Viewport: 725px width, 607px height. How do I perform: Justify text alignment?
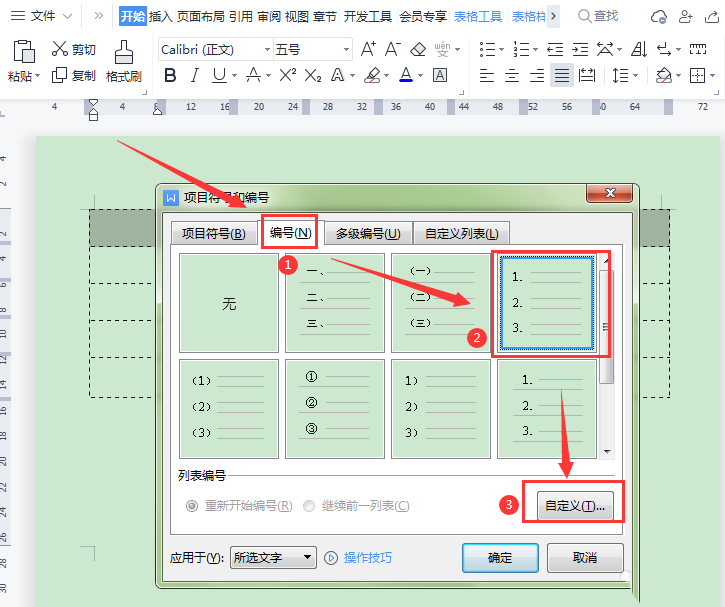(x=562, y=75)
